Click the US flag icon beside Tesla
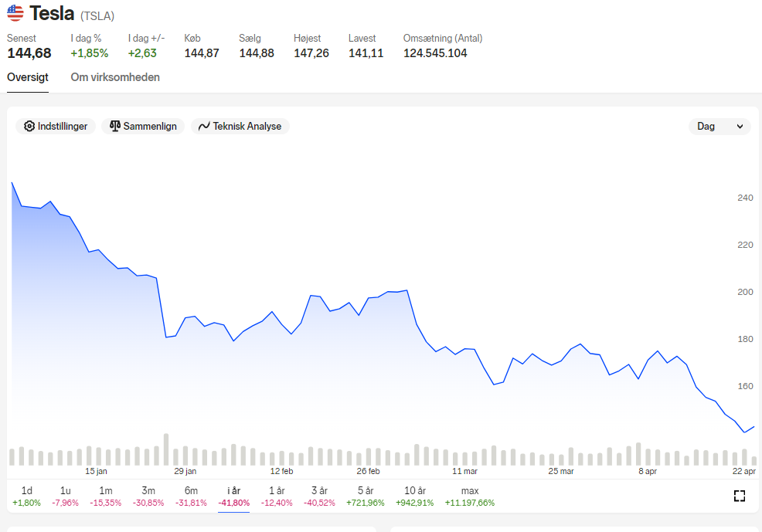762x532 pixels. 15,13
